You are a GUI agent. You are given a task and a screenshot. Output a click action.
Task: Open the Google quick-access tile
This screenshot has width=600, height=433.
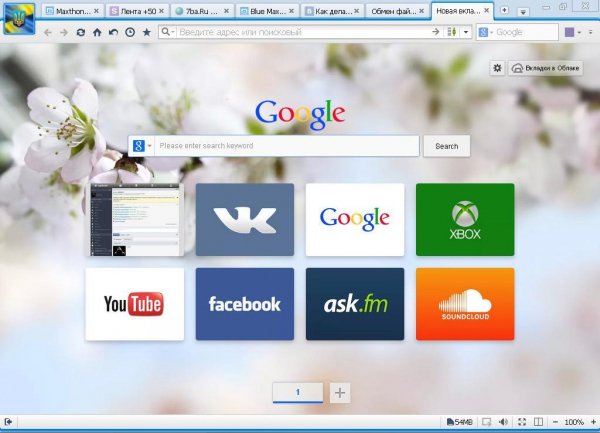tap(355, 220)
